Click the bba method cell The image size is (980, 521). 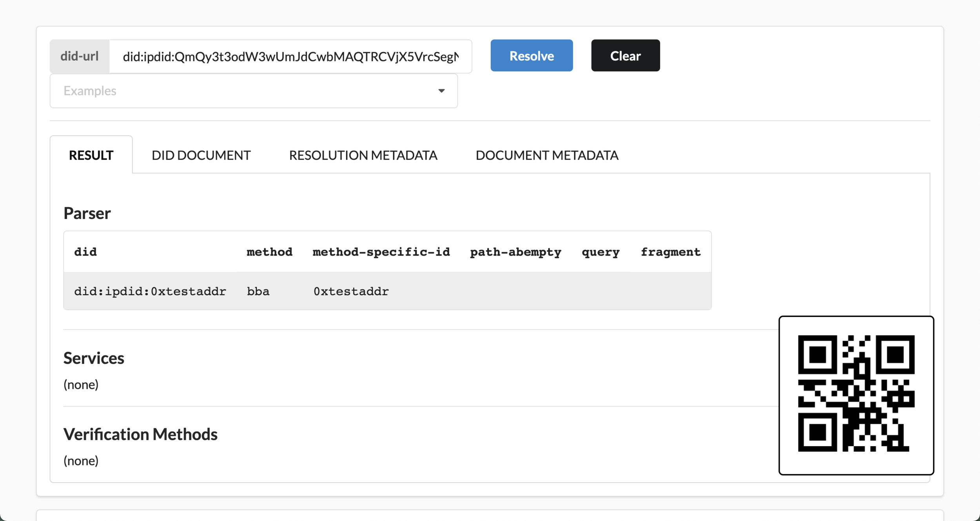point(258,291)
